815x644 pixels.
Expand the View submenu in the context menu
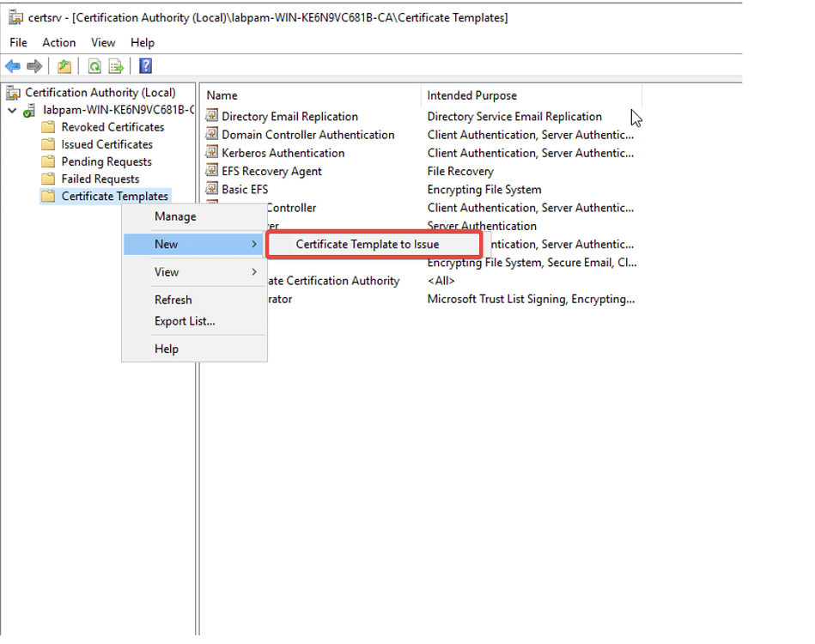point(167,272)
